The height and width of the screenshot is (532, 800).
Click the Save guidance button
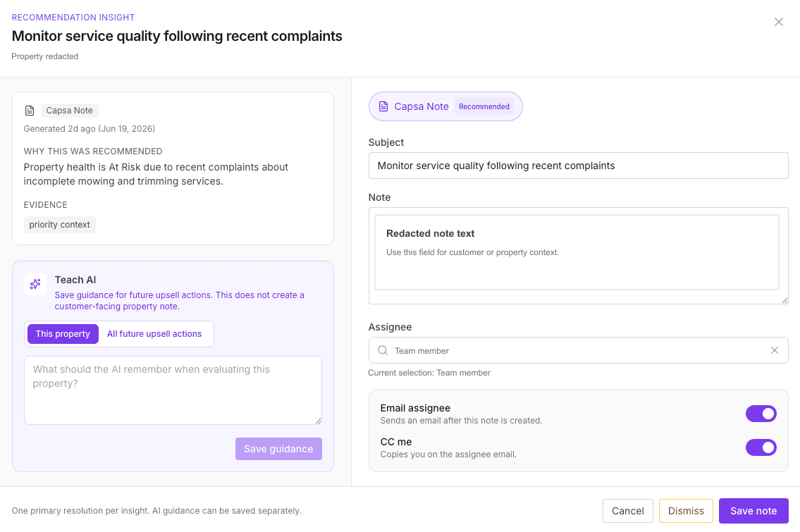click(278, 449)
